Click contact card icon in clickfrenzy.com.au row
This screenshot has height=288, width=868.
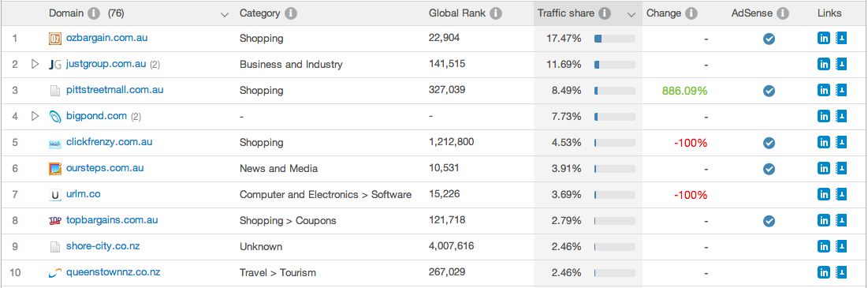841,142
